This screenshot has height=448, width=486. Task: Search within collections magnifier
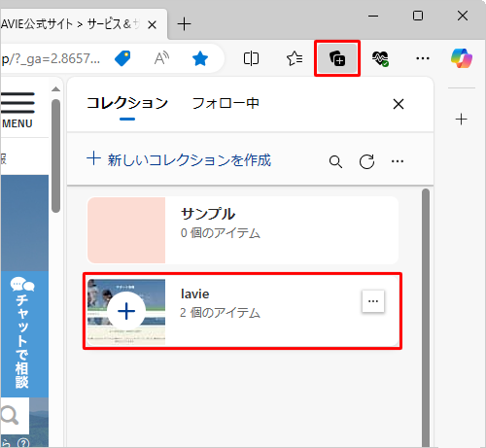(x=335, y=161)
